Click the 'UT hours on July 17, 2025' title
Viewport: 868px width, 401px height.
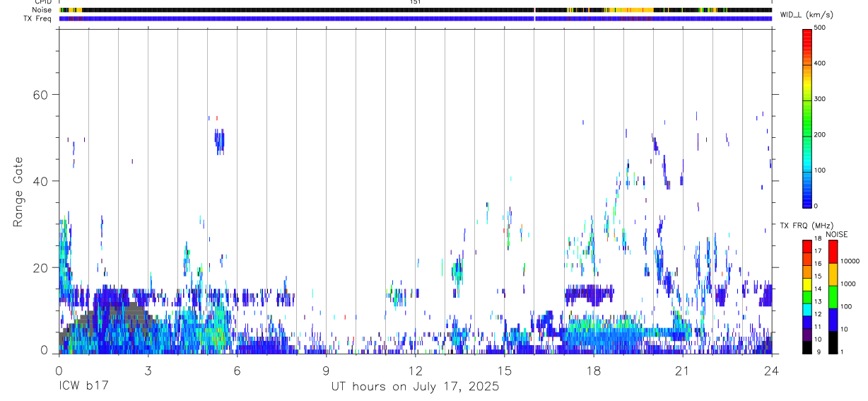tap(415, 387)
